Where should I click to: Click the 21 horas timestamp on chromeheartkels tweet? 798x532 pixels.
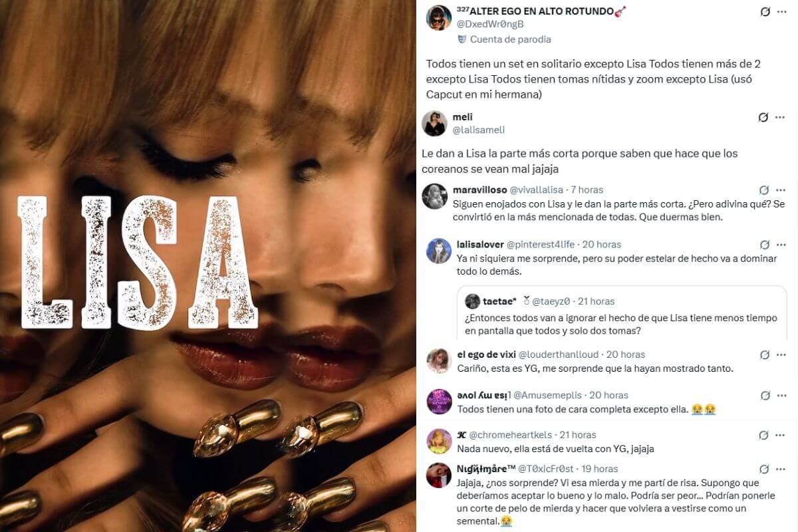578,436
